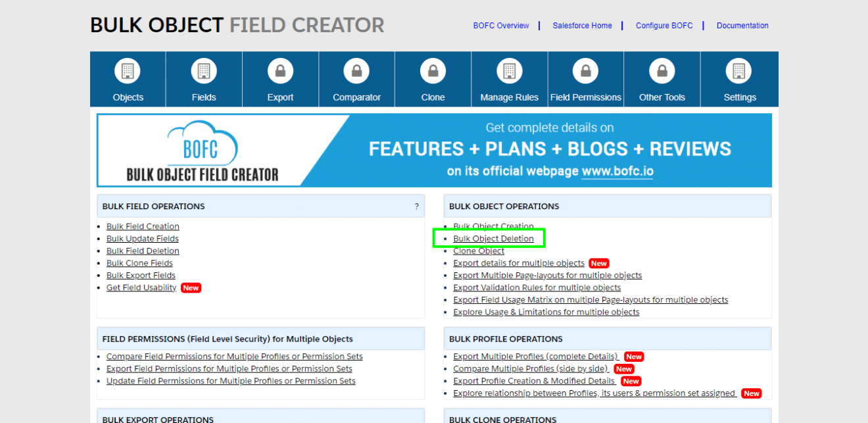Open the Other Tools icon
The width and height of the screenshot is (868, 423).
pyautogui.click(x=662, y=70)
